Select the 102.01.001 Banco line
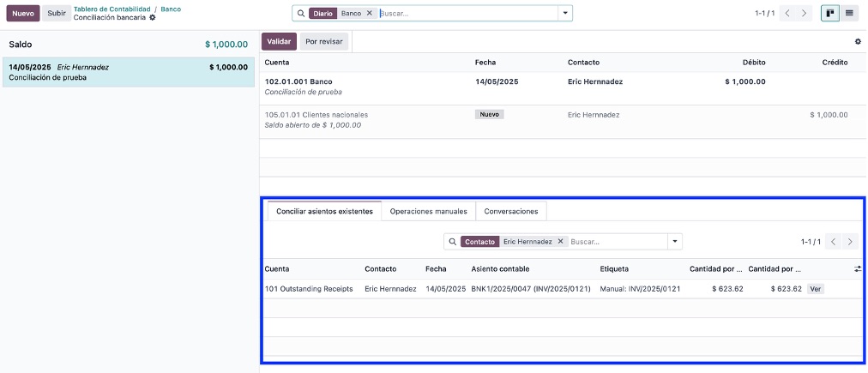Screen dimensions: 868x373 pos(562,87)
